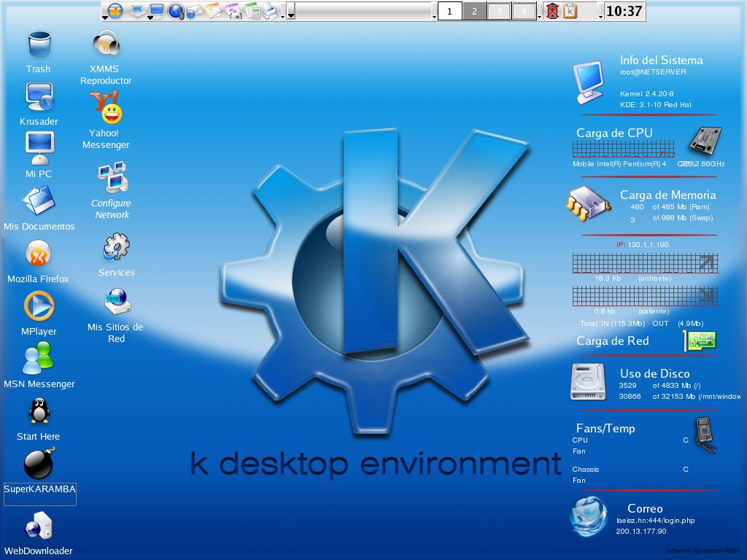The width and height of the screenshot is (747, 560).
Task: Click the applet handle before the pager
Action: pos(435,11)
